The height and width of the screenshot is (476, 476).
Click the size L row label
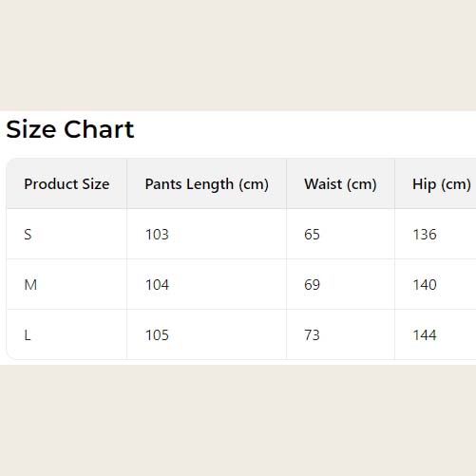28,335
